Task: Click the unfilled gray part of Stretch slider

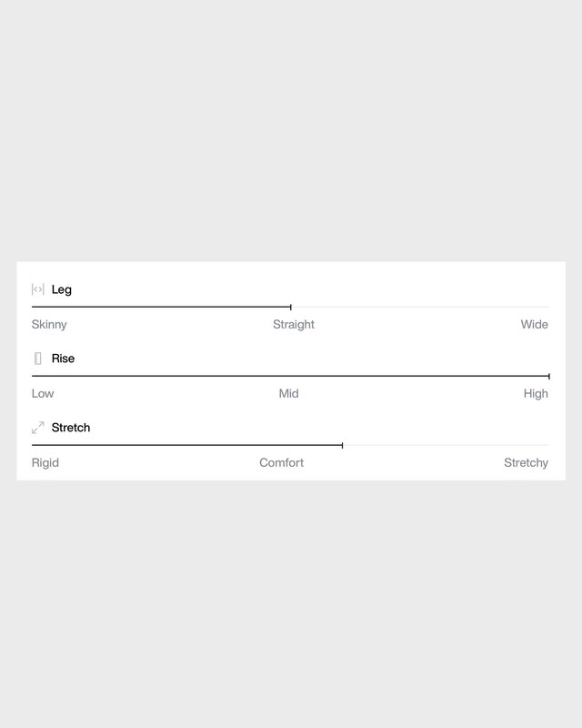Action: tap(446, 445)
